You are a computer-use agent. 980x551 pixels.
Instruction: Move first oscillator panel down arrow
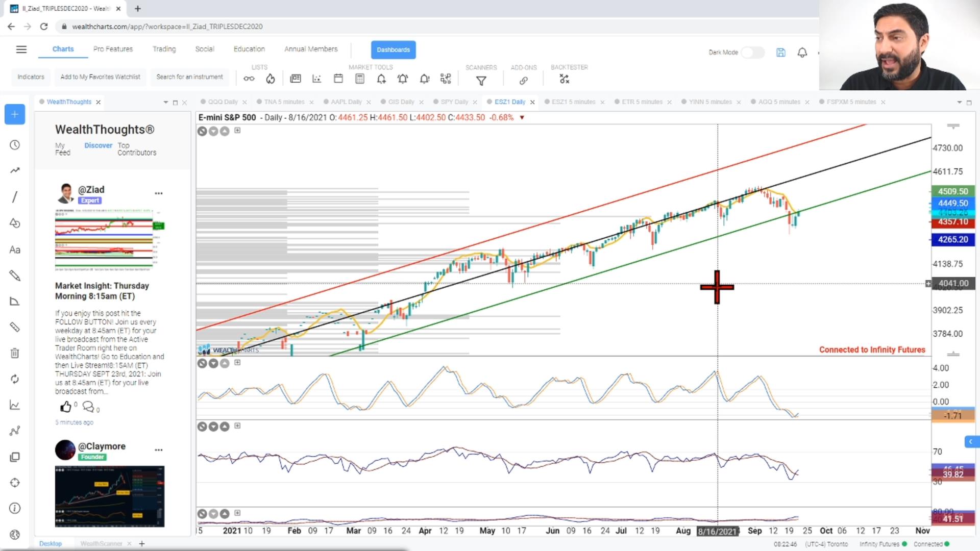click(x=213, y=363)
